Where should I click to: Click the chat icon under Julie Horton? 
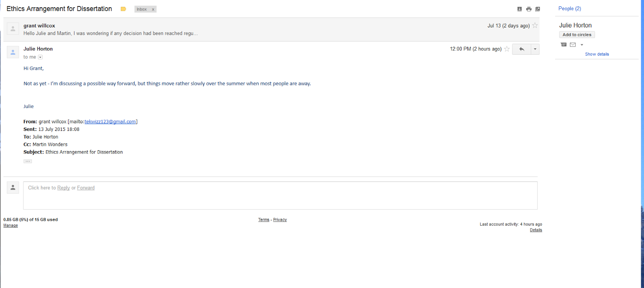coord(563,45)
